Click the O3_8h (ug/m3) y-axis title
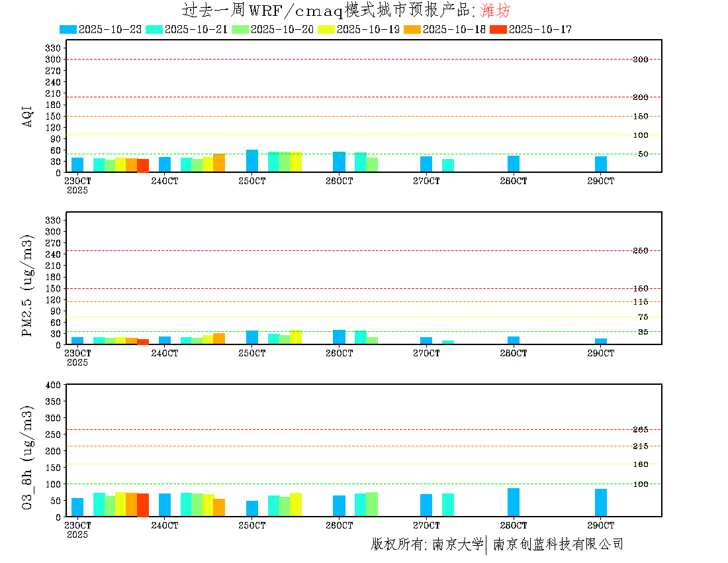 [x=28, y=456]
